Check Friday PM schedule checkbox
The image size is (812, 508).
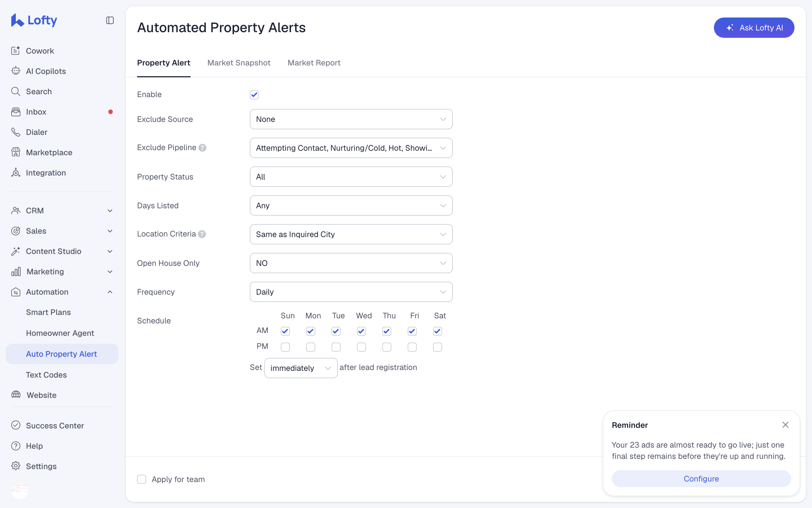412,347
